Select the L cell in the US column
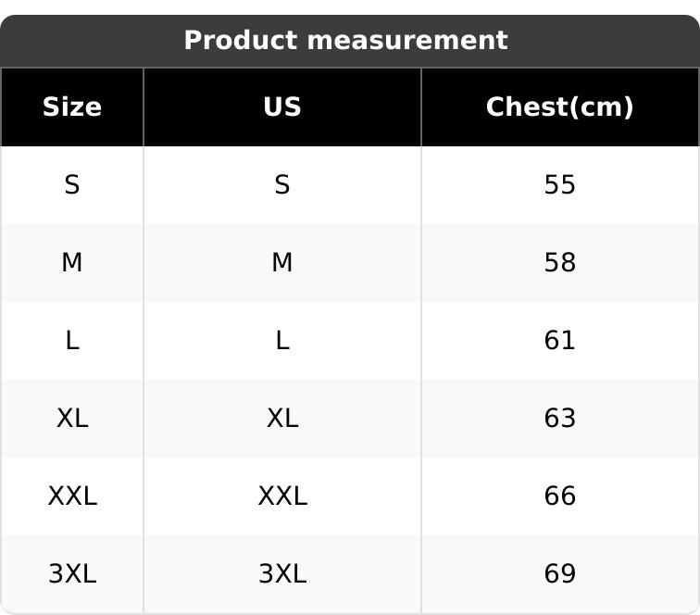 pyautogui.click(x=282, y=341)
